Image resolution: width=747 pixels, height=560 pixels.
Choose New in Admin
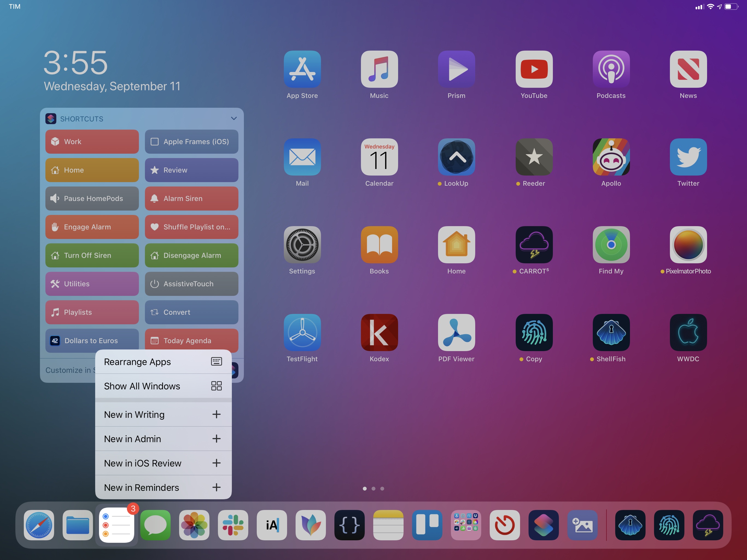pyautogui.click(x=164, y=439)
